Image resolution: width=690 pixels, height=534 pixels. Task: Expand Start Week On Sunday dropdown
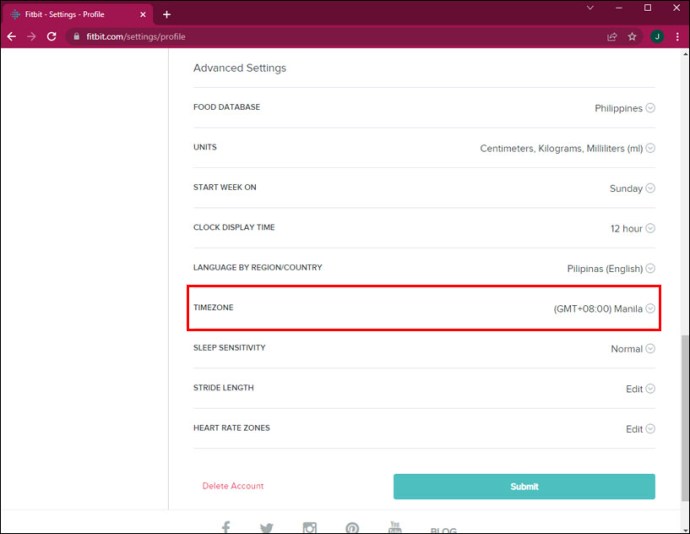pos(650,188)
